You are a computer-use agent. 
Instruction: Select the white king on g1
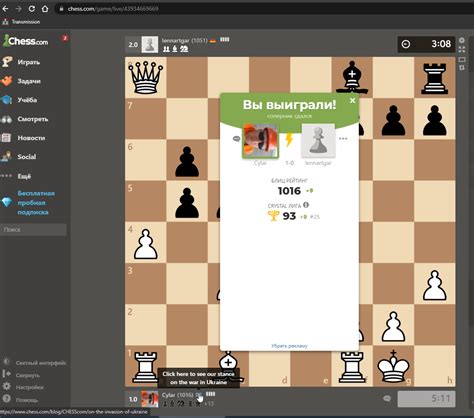click(393, 366)
